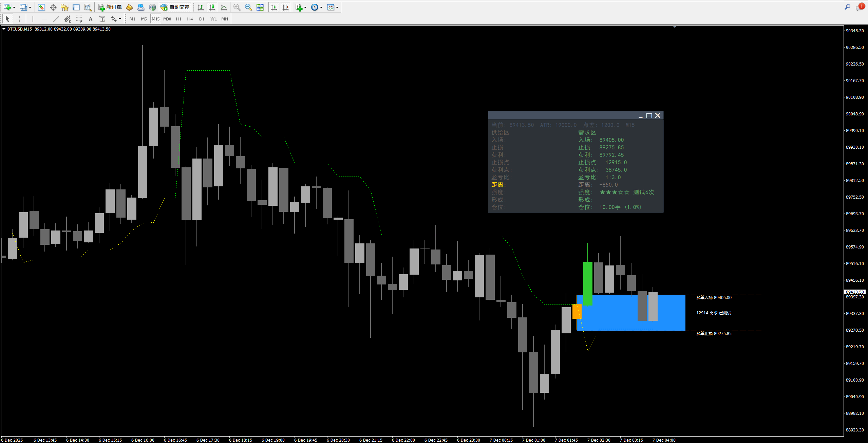
Task: Toggle the 自动交易 auto trading button
Action: point(175,7)
